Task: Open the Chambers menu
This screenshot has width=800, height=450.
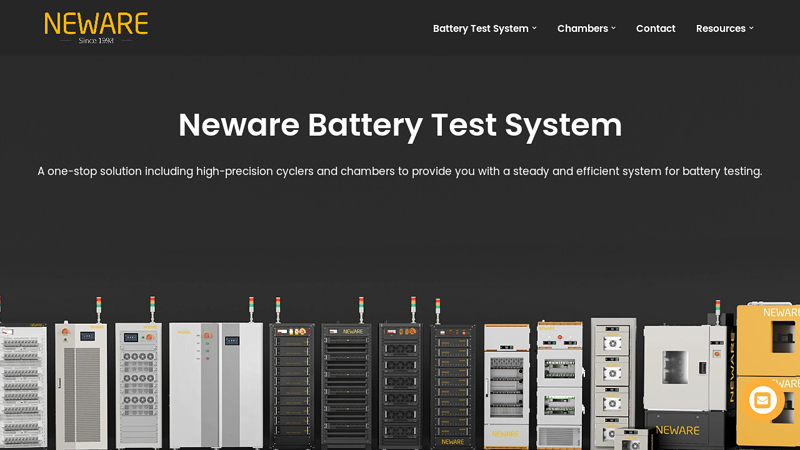Action: pyautogui.click(x=582, y=29)
